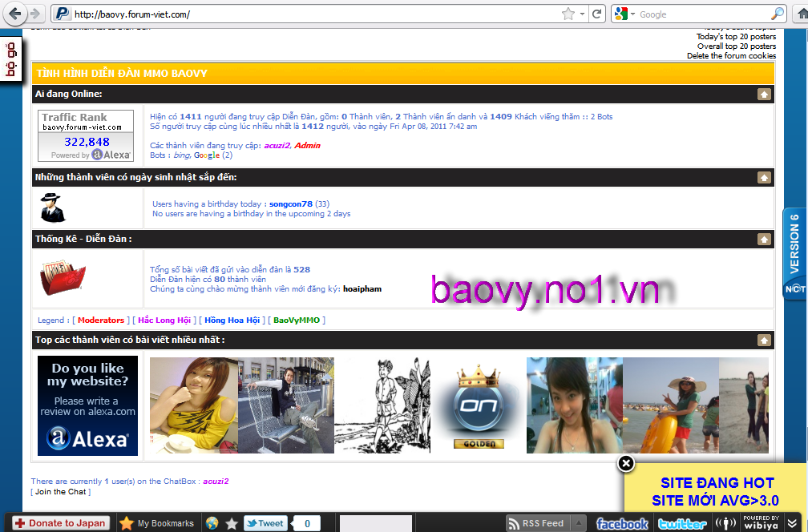The width and height of the screenshot is (808, 532).
Task: Open the Alexa 'Do you like my website' banner
Action: tap(87, 406)
